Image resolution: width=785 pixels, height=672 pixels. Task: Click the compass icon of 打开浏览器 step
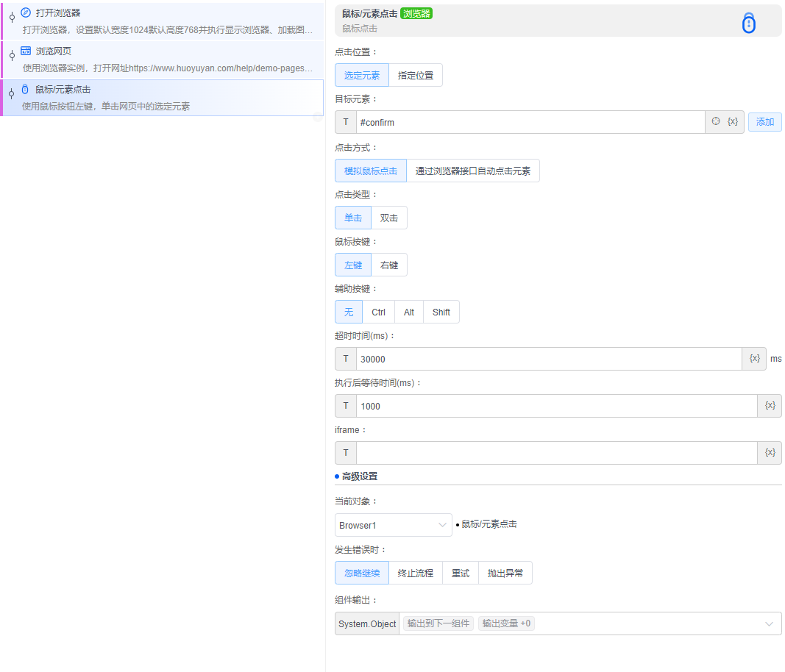point(26,12)
